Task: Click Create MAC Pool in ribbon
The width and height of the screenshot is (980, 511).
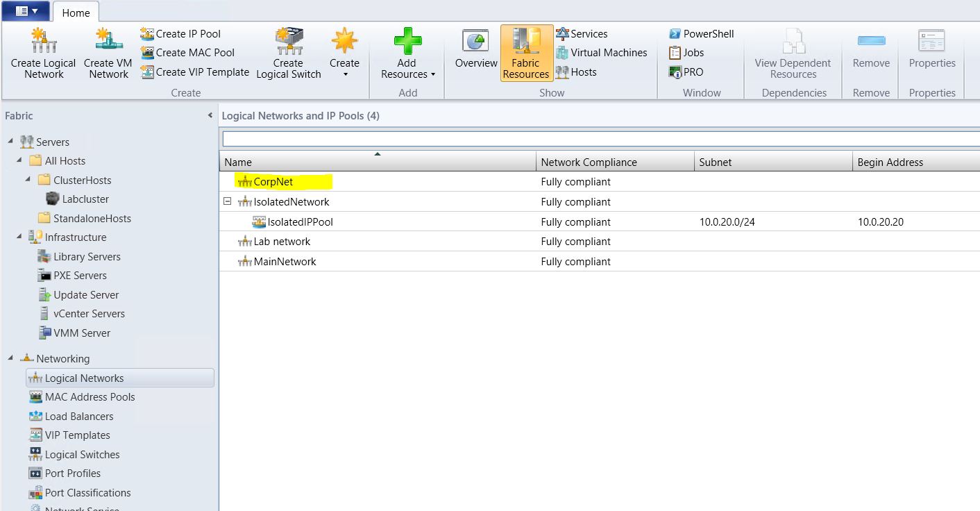Action: tap(187, 53)
